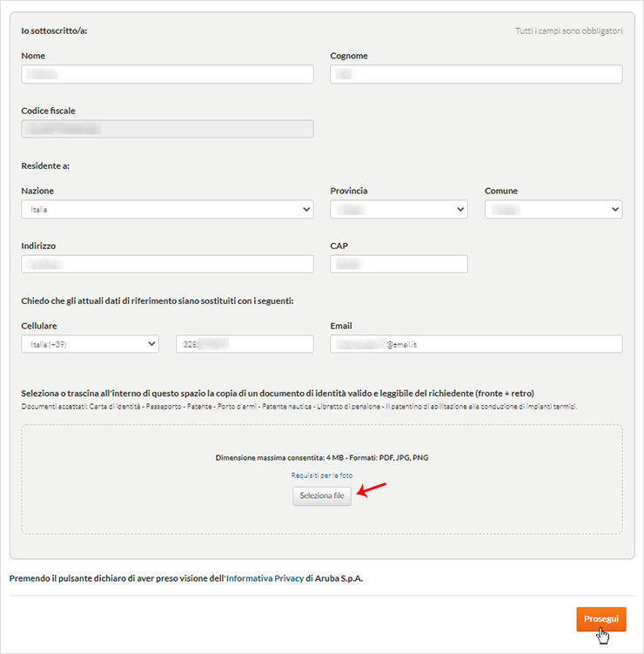Open the Informativa Privacy link

(265, 578)
